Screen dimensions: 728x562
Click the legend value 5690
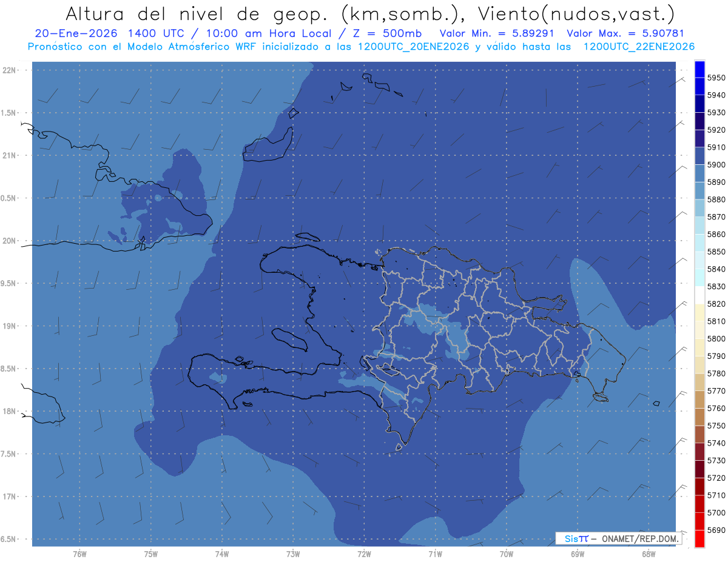pos(716,530)
